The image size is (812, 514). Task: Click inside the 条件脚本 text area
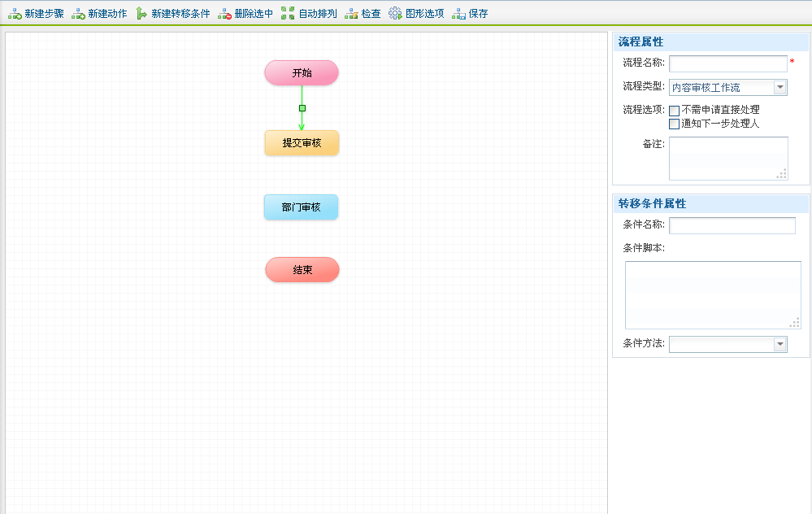(712, 294)
